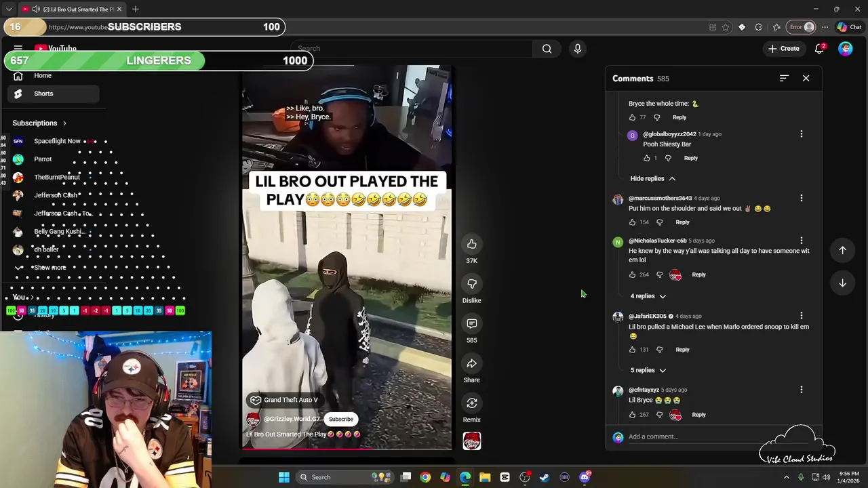The height and width of the screenshot is (488, 868).
Task: Open Grand Theft Auto V game link
Action: (x=283, y=400)
